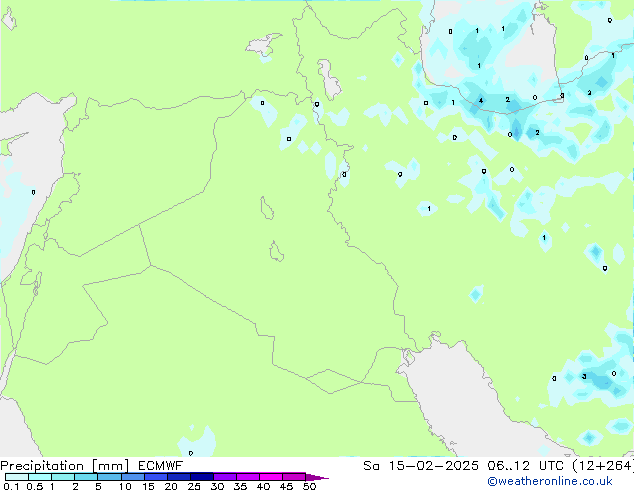Click the ECMWF model label
634x490 pixels.
pos(161,465)
